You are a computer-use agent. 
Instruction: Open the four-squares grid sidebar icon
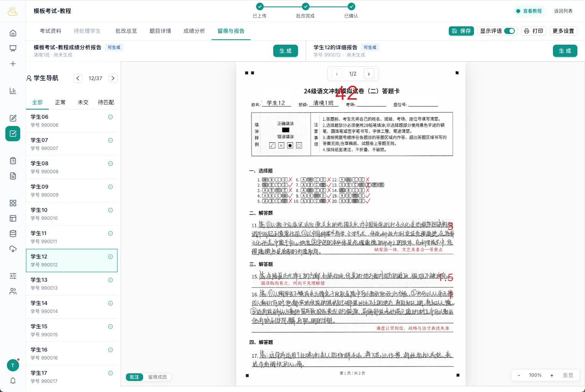click(13, 203)
